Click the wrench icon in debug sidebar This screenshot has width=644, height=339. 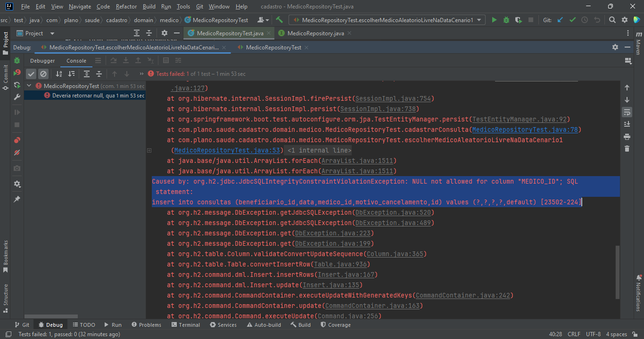[17, 97]
